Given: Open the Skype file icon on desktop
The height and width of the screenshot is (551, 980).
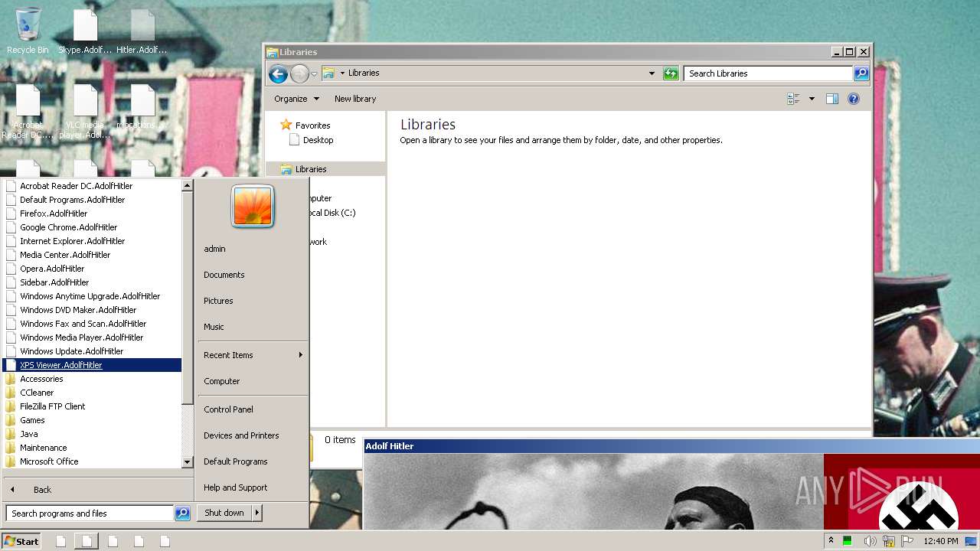Looking at the screenshot, I should [x=85, y=31].
